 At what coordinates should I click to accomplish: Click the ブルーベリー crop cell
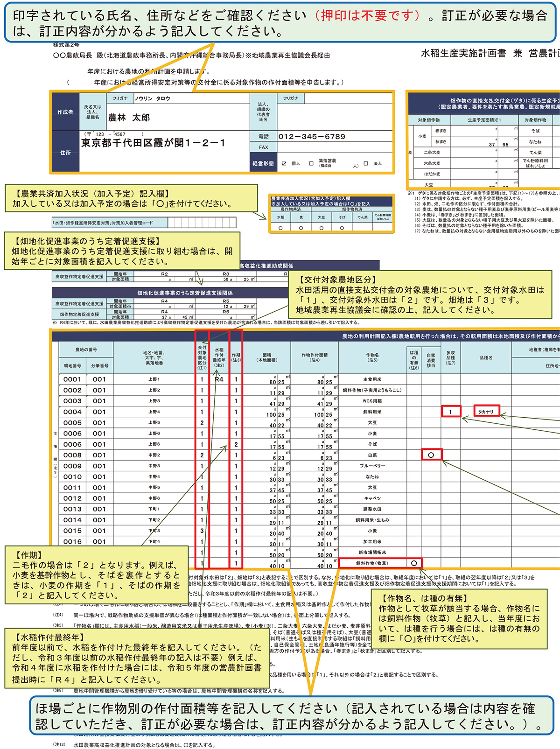tap(372, 466)
